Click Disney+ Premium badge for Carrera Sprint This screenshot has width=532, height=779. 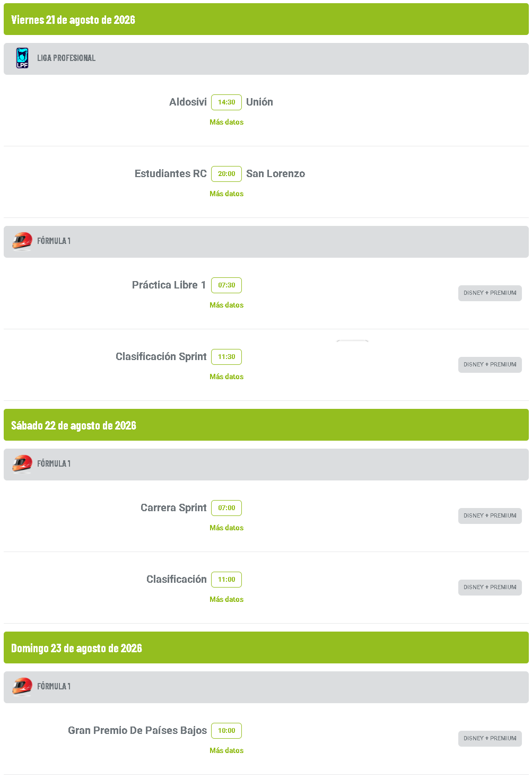point(490,516)
